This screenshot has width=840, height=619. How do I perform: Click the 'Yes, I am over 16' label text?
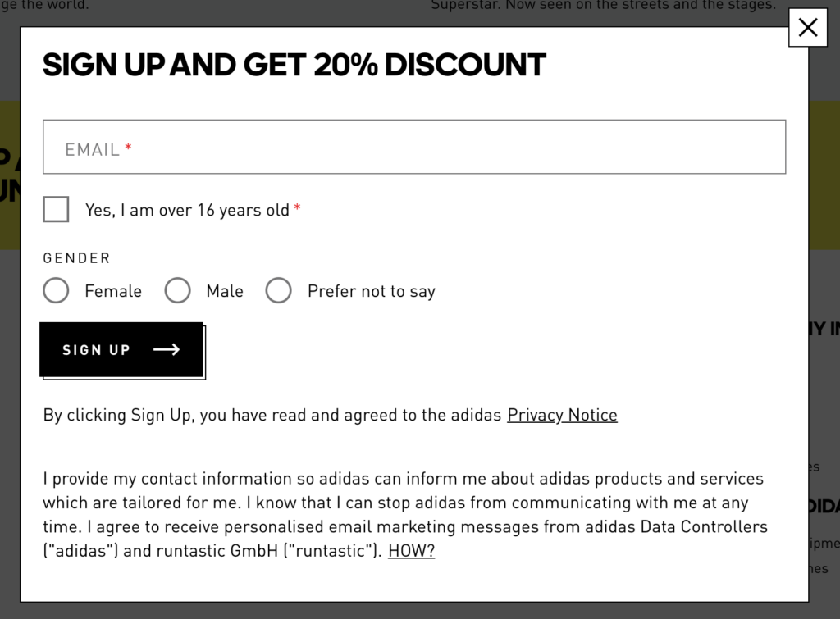[187, 210]
